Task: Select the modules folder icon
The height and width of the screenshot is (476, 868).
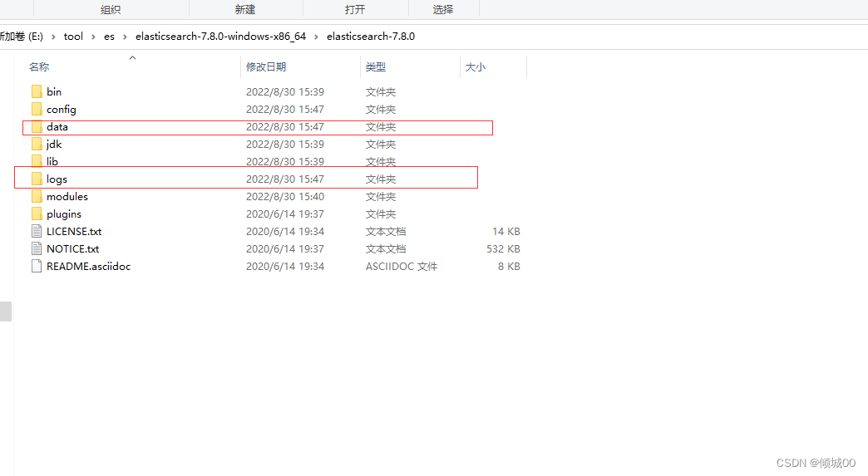Action: coord(37,196)
